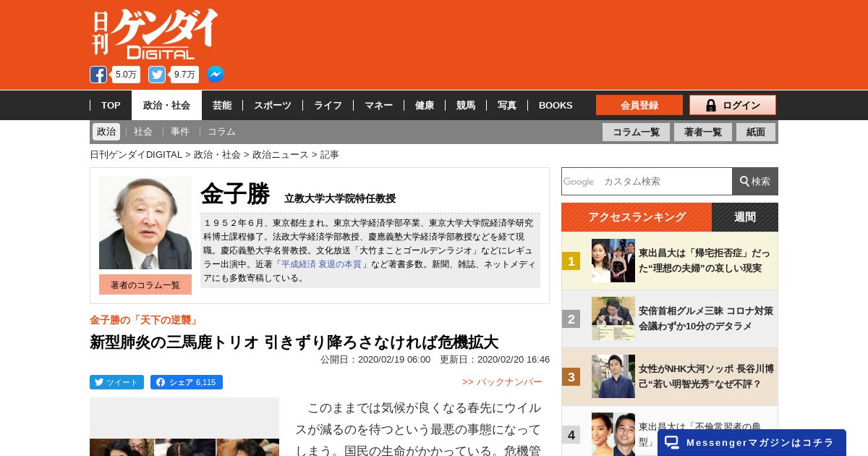The image size is (868, 456).
Task: Open the BOOKS menu section
Action: pos(556,105)
